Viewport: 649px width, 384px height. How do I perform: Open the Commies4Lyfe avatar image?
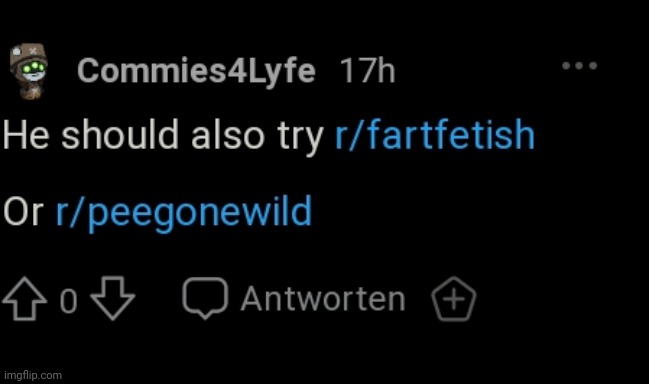point(28,71)
